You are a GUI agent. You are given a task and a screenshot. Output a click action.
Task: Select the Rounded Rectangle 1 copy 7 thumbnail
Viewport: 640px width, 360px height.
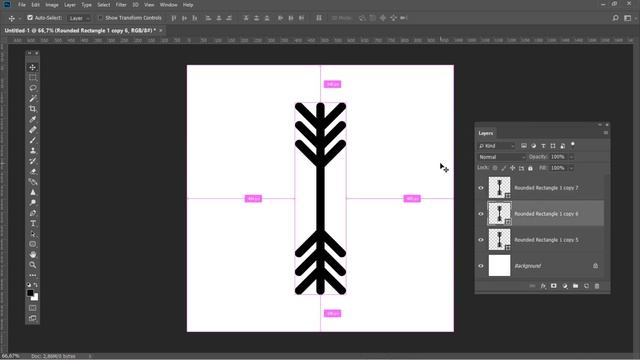[499, 188]
